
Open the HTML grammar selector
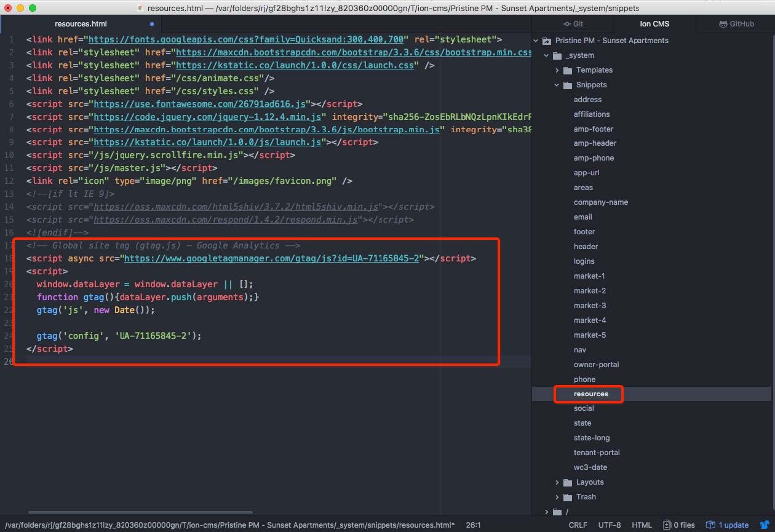pos(642,525)
